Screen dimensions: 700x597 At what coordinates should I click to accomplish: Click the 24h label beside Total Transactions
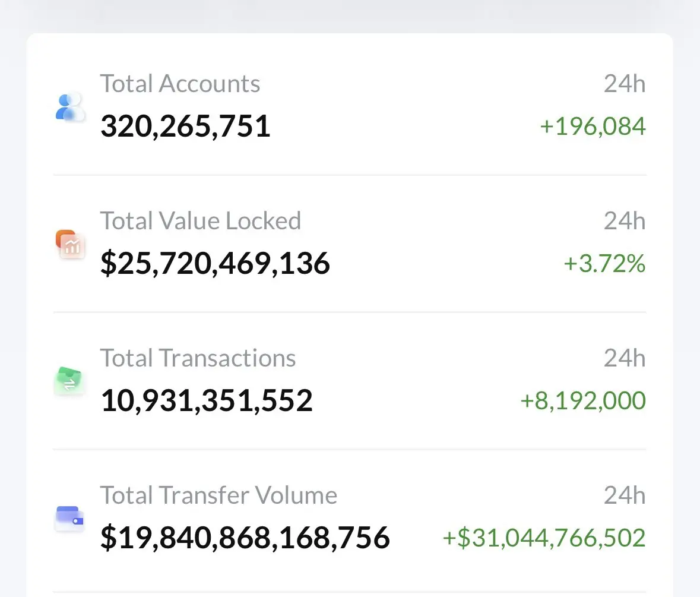point(625,358)
